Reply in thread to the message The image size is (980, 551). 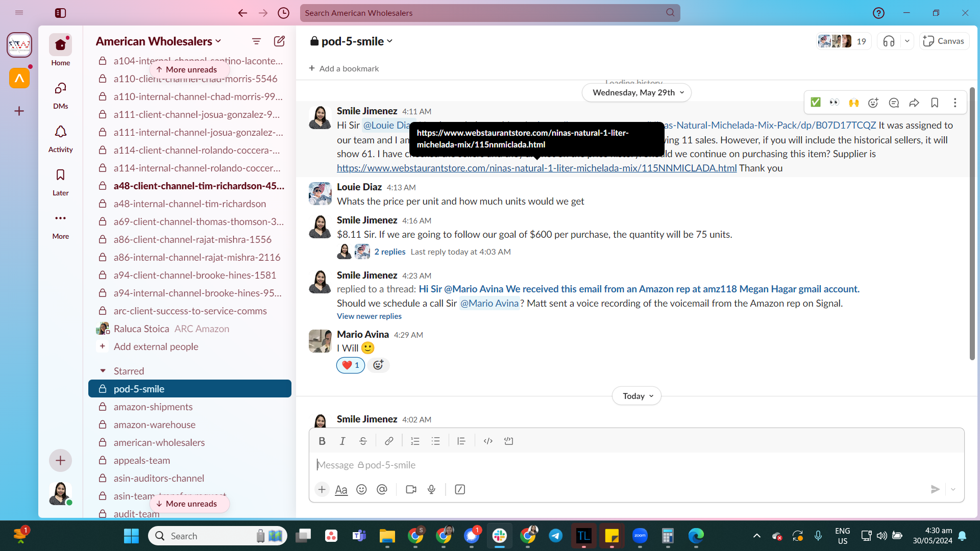click(x=894, y=103)
